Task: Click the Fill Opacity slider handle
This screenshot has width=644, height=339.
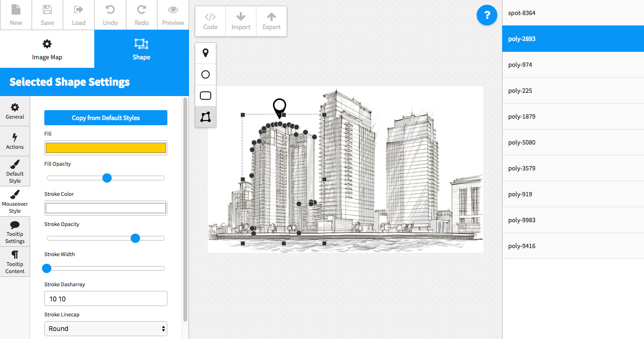Action: 107,178
